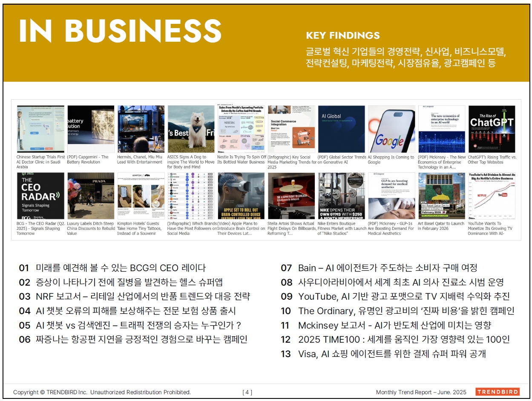Click the page number [ 4 ]
This screenshot has height=401, width=532.
click(247, 392)
